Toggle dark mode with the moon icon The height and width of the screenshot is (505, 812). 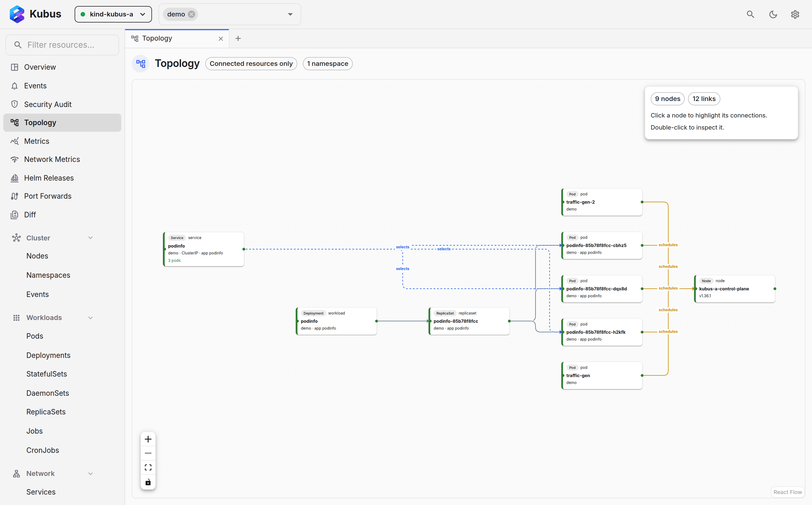coord(773,14)
